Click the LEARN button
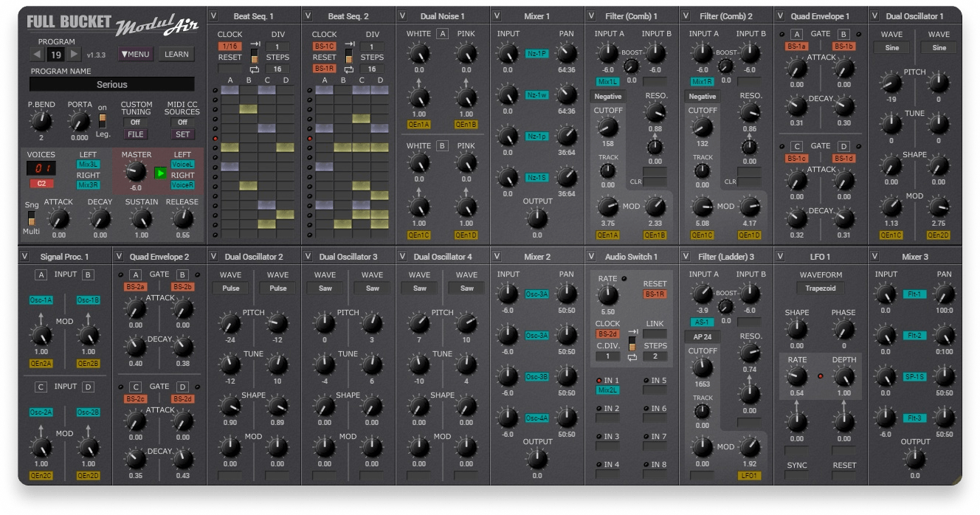The height and width of the screenshot is (515, 980). click(x=176, y=54)
